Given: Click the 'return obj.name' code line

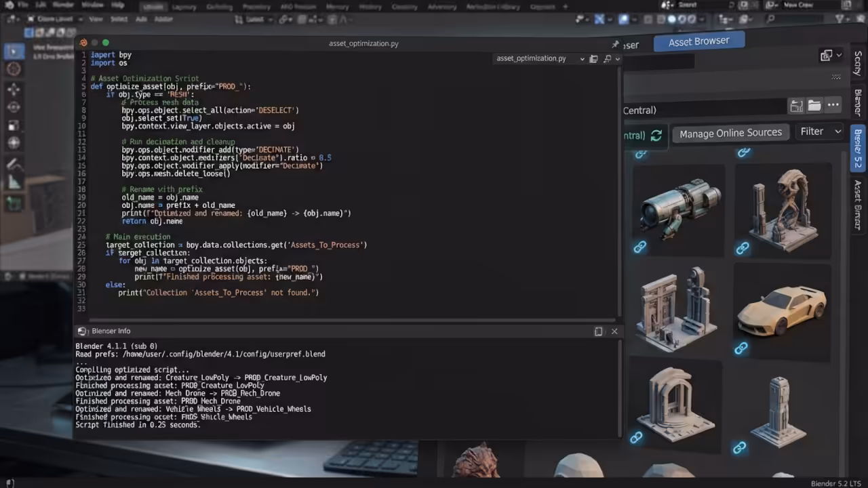Looking at the screenshot, I should [x=152, y=221].
